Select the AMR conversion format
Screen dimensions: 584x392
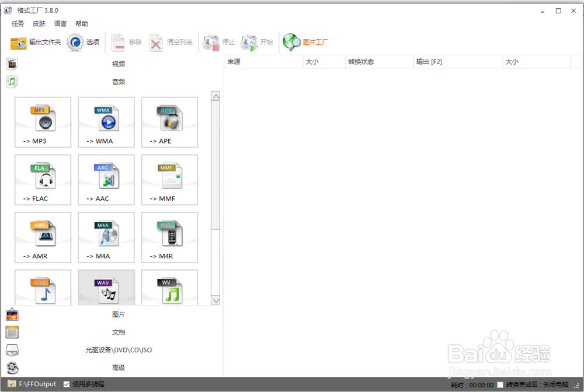43,237
